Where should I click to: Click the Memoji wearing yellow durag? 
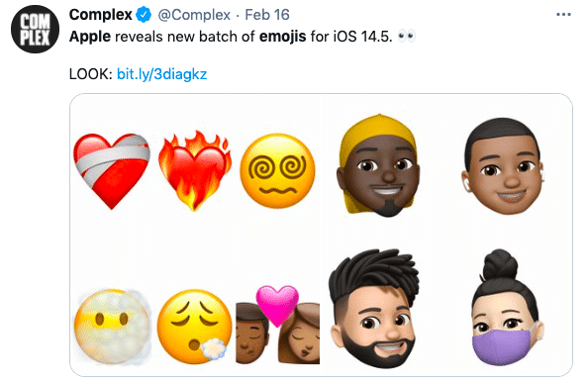click(x=378, y=165)
